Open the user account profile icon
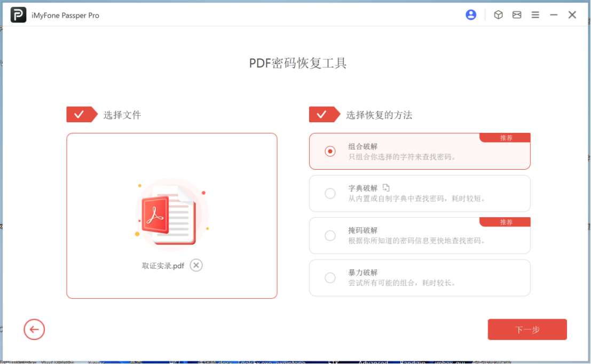591x364 pixels. tap(471, 15)
